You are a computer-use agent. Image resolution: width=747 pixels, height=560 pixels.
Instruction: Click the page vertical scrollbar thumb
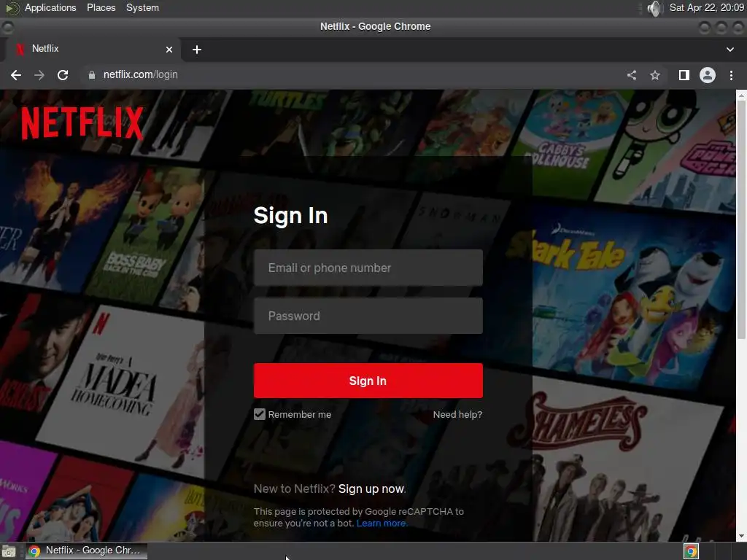pyautogui.click(x=741, y=219)
